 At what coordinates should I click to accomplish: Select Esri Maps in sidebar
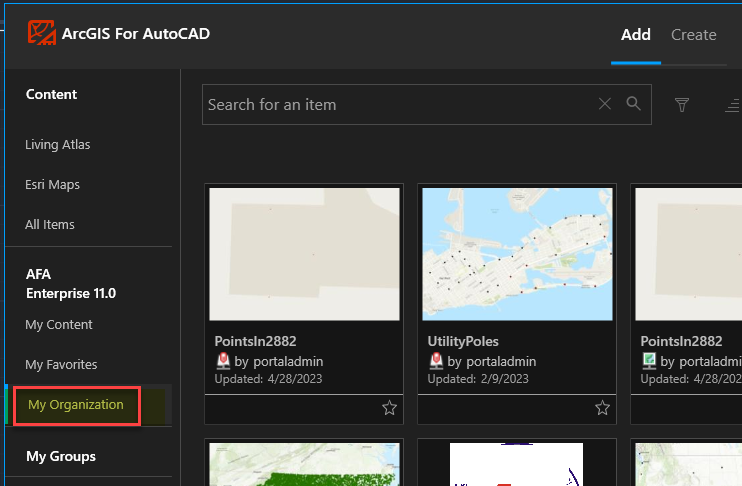click(x=53, y=185)
